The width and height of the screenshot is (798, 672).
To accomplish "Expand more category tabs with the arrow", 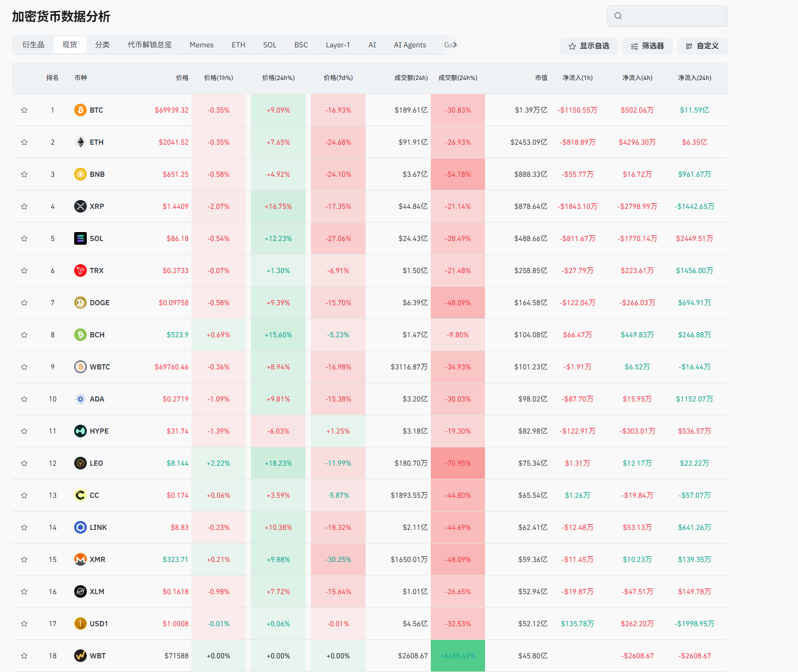I will point(455,45).
